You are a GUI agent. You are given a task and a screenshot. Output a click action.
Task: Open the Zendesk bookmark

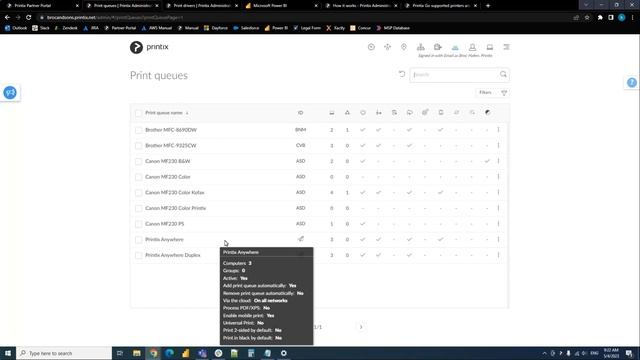(66, 28)
